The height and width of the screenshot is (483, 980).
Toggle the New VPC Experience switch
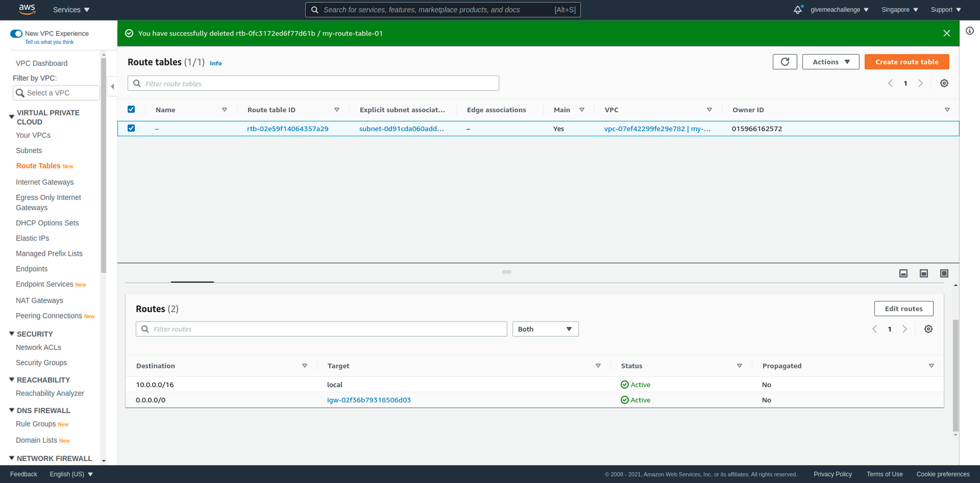(16, 34)
